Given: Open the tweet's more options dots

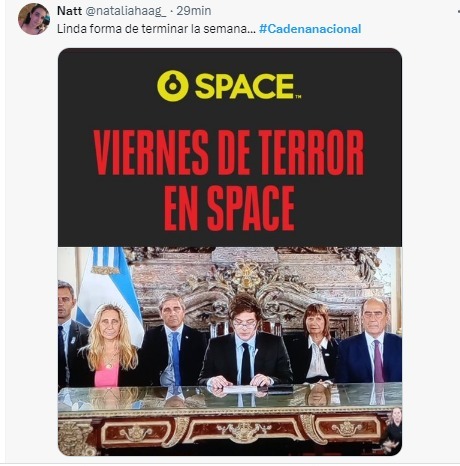Looking at the screenshot, I should (459, 11).
